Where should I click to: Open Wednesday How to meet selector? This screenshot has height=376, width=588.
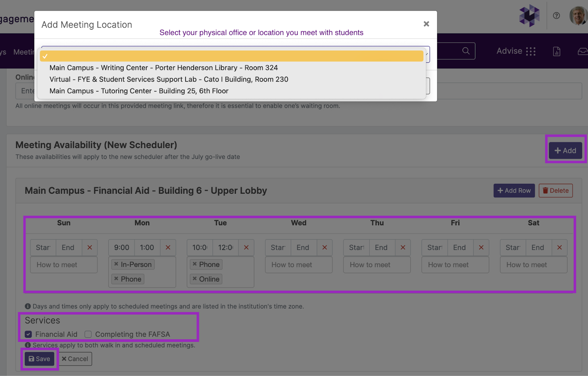coord(298,265)
